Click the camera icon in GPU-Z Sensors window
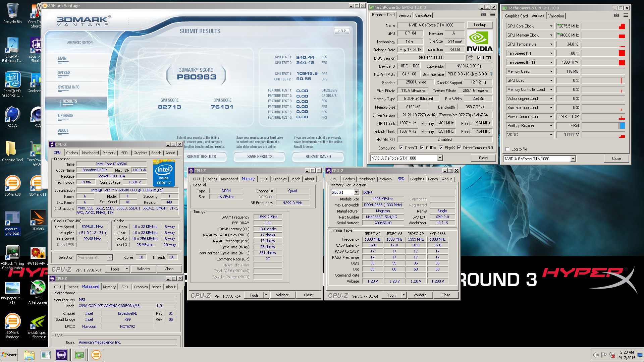This screenshot has height=362, width=644. coord(616,15)
